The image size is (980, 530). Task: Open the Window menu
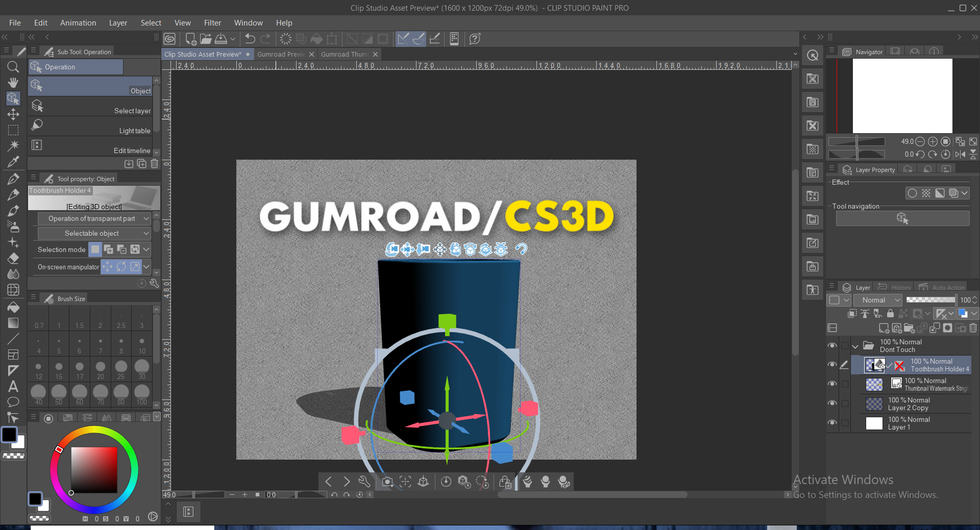[x=248, y=23]
